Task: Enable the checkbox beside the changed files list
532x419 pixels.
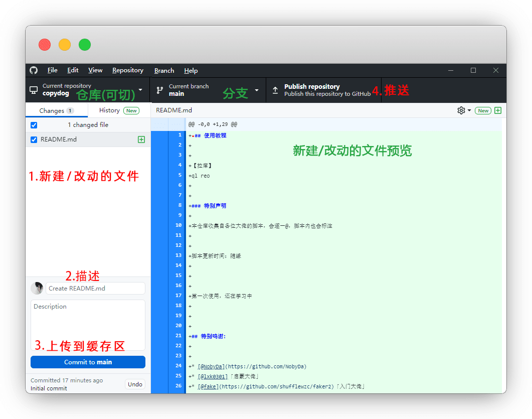Action: [x=33, y=124]
